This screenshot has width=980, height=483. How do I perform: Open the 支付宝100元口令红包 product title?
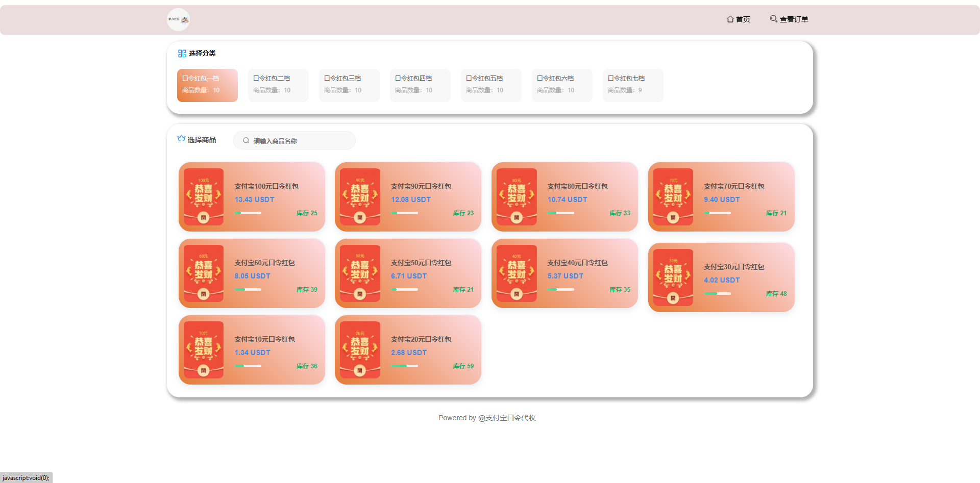pyautogui.click(x=266, y=186)
